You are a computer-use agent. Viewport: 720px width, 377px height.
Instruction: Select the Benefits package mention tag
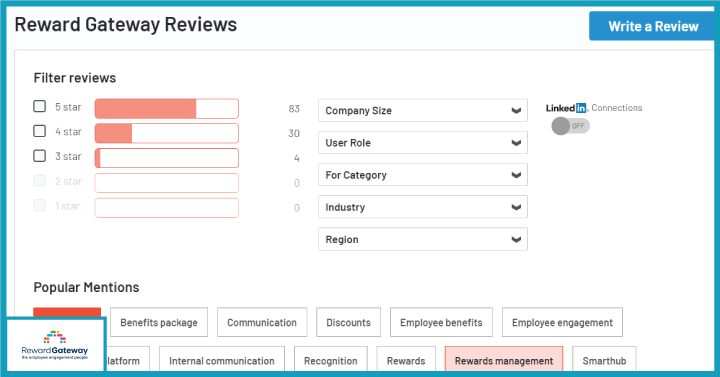coord(159,322)
